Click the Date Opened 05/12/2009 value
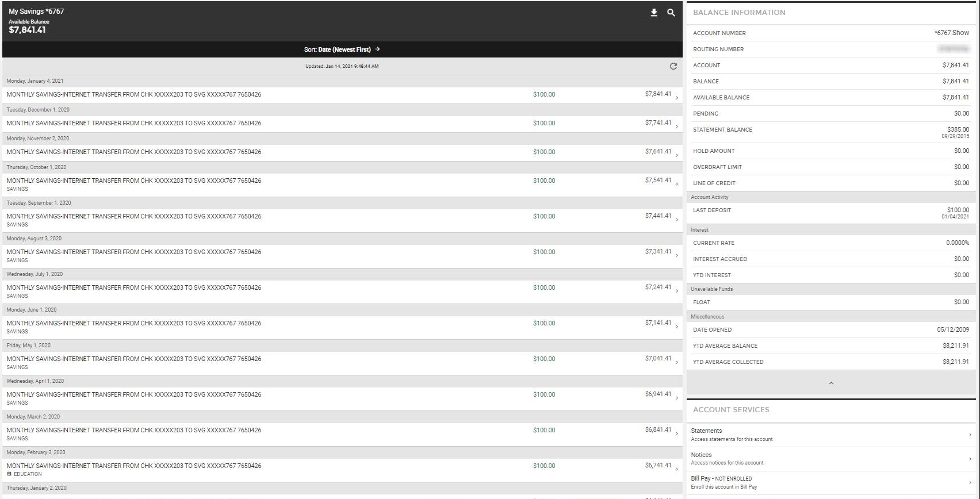Image resolution: width=980 pixels, height=499 pixels. click(953, 329)
